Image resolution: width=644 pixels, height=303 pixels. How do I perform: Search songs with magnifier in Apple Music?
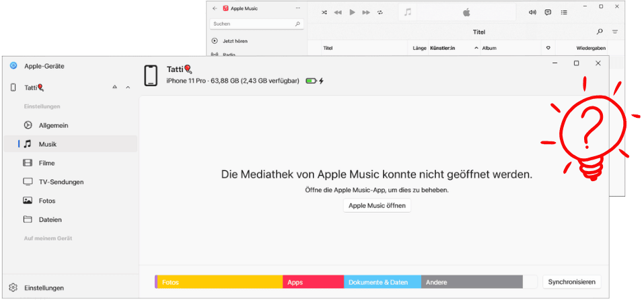click(600, 32)
